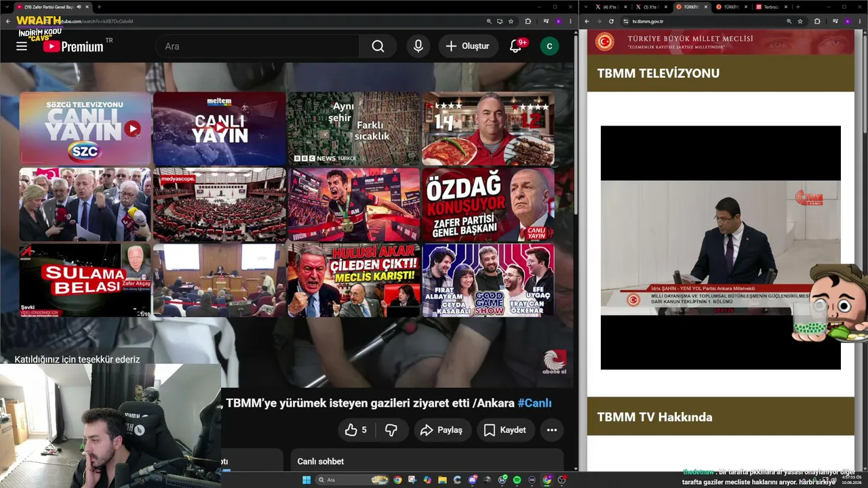The height and width of the screenshot is (488, 868).
Task: Open the Medyascope parliament thumbnail
Action: click(x=219, y=205)
